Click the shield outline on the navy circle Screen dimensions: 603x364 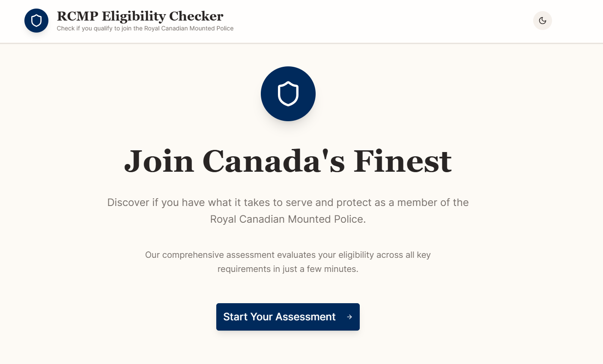(288, 93)
